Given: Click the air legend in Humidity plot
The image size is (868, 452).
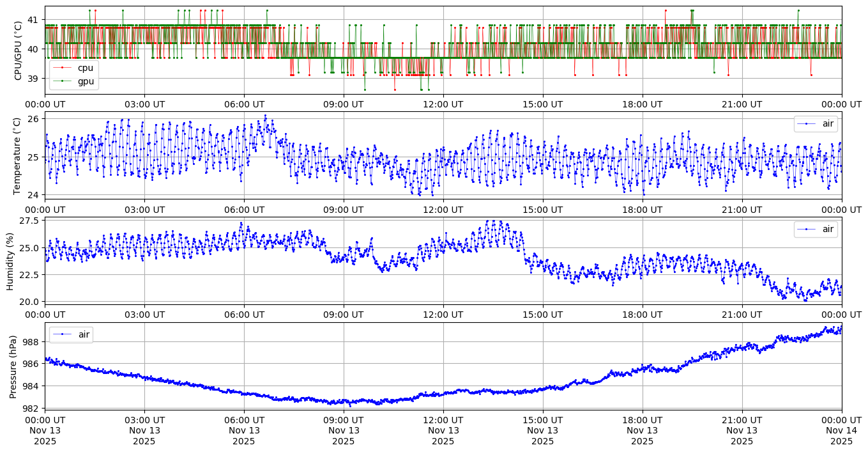Looking at the screenshot, I should point(816,229).
